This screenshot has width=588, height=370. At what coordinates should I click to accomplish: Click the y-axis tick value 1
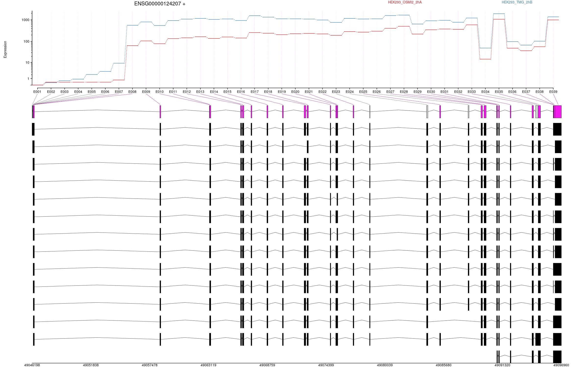click(28, 79)
